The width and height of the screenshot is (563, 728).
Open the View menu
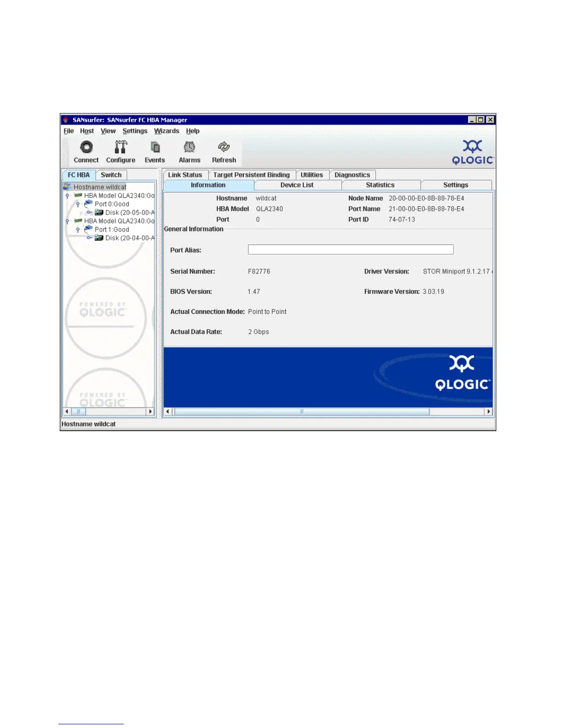(x=108, y=131)
